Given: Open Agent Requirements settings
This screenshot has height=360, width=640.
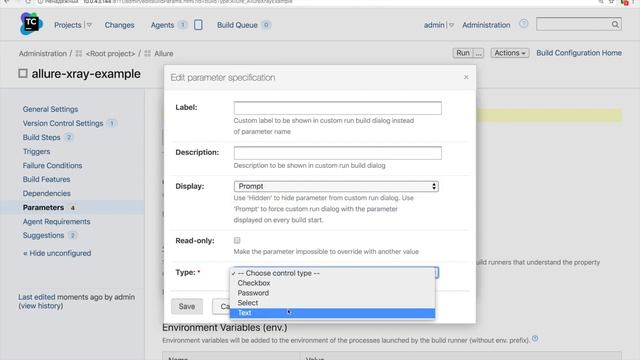Looking at the screenshot, I should pyautogui.click(x=56, y=222).
